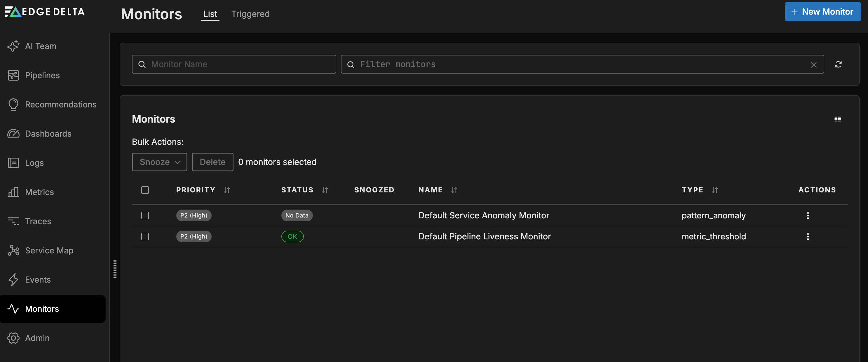
Task: Sort monitors by Priority column
Action: [226, 190]
